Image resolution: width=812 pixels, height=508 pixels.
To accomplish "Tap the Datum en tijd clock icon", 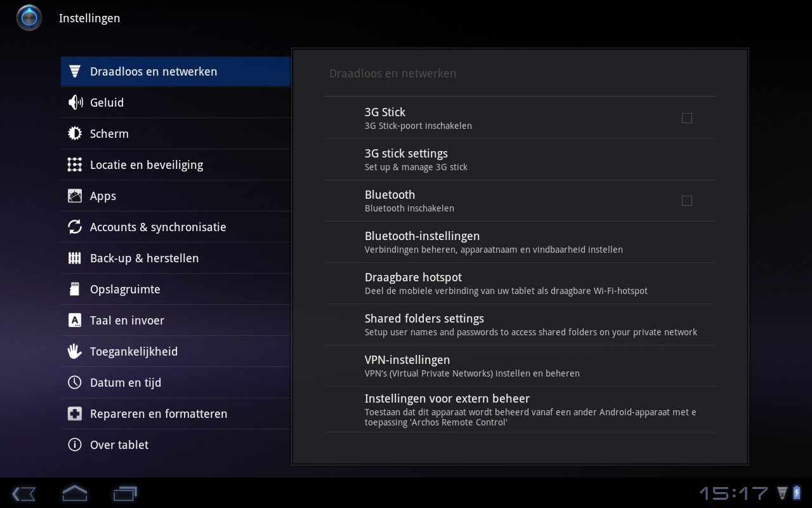I will click(75, 382).
